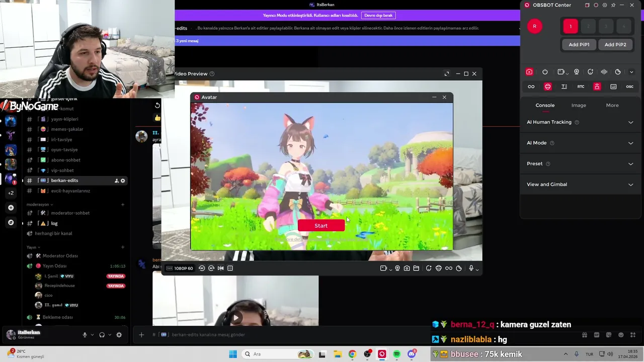Open the yayın-klipleri channel

pos(76,119)
